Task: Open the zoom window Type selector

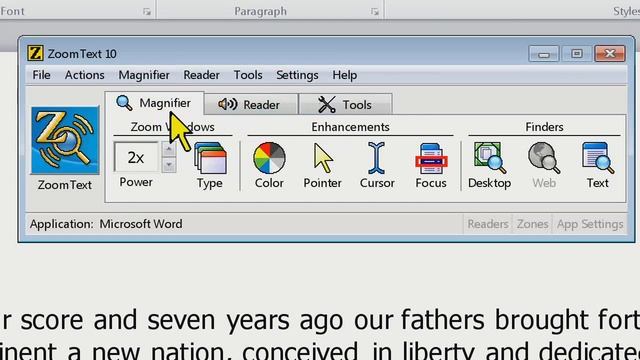Action: (x=210, y=164)
